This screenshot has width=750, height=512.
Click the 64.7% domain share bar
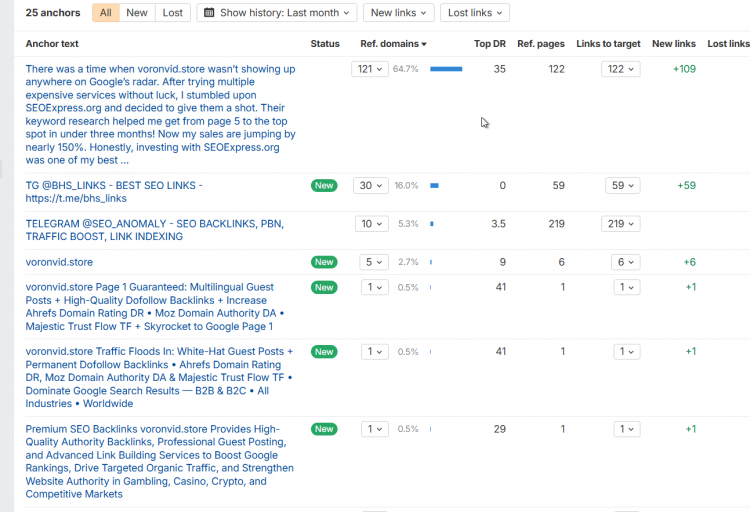point(446,69)
